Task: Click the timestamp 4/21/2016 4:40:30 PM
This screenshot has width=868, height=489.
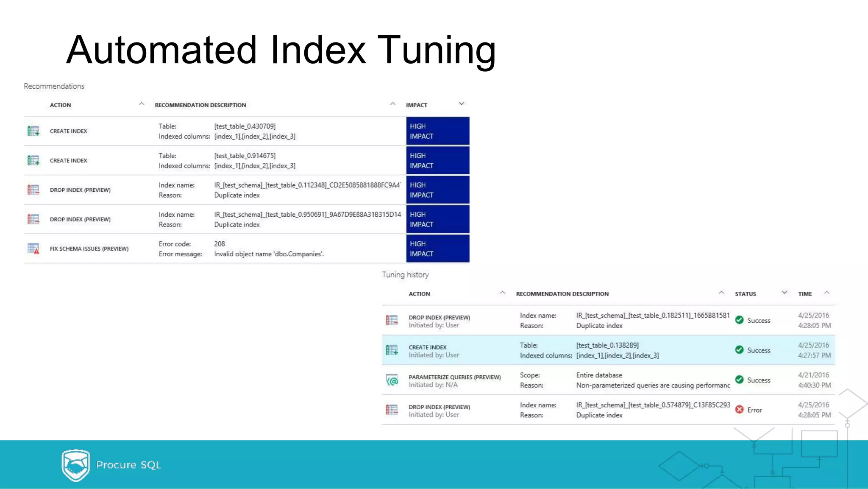Action: click(x=814, y=380)
